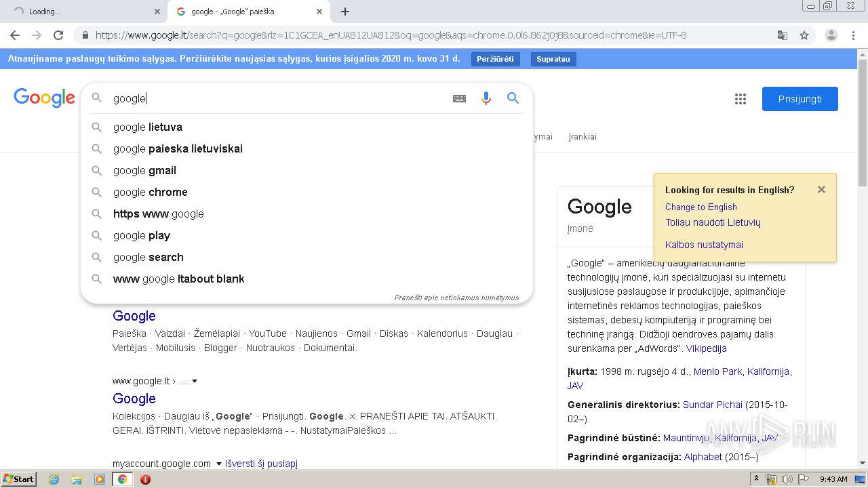Viewport: 868px width, 488px height.
Task: Open Chrome three-dot menu
Action: pos(853,35)
